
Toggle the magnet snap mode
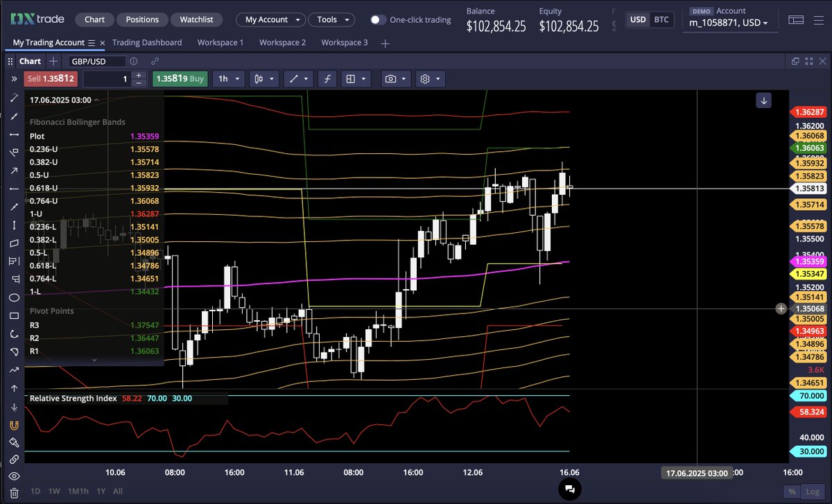[14, 425]
